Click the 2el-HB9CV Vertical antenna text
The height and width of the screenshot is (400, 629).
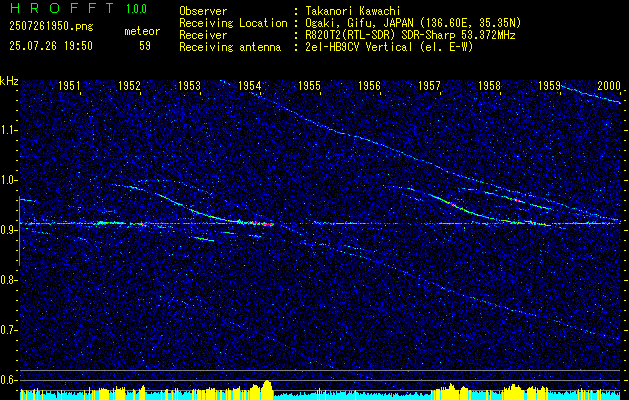click(x=389, y=47)
